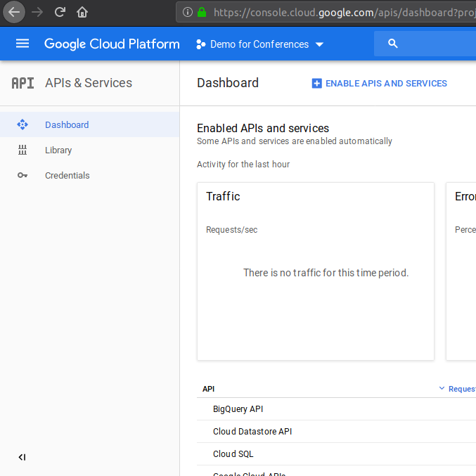The height and width of the screenshot is (476, 476).
Task: Select Dashboard in the sidebar
Action: (90, 124)
